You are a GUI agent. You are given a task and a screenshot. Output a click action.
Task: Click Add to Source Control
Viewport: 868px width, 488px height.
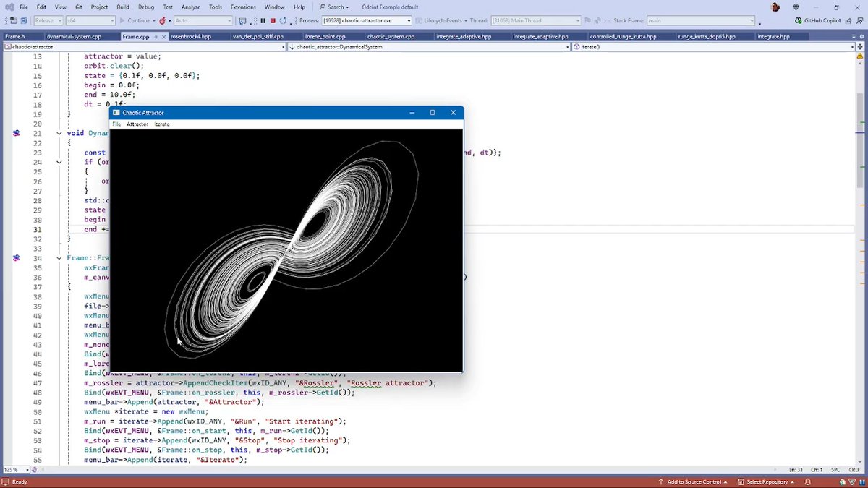(x=694, y=481)
